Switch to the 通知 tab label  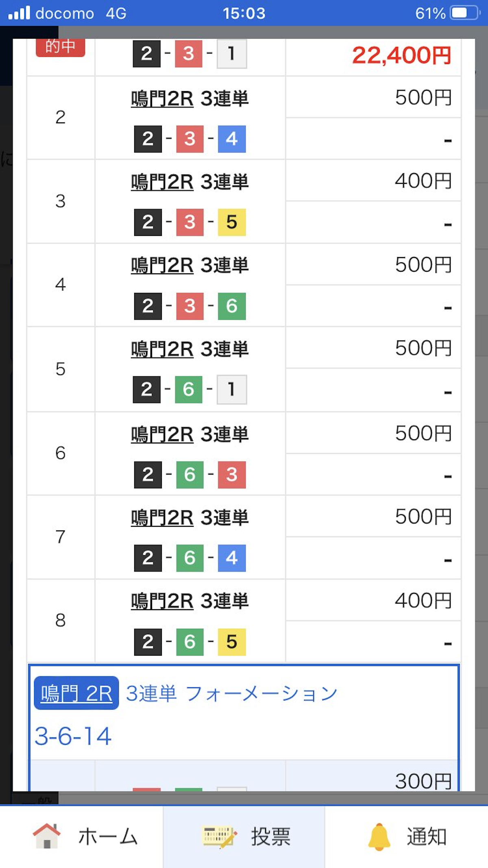[427, 837]
